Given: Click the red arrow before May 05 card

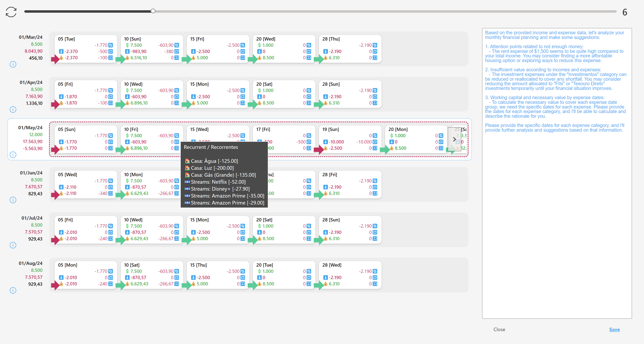Looking at the screenshot, I should tap(54, 150).
